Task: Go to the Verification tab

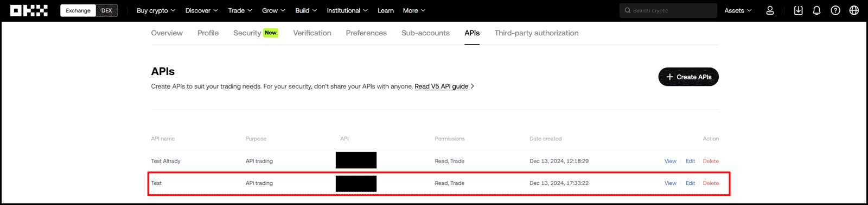Action: [312, 33]
